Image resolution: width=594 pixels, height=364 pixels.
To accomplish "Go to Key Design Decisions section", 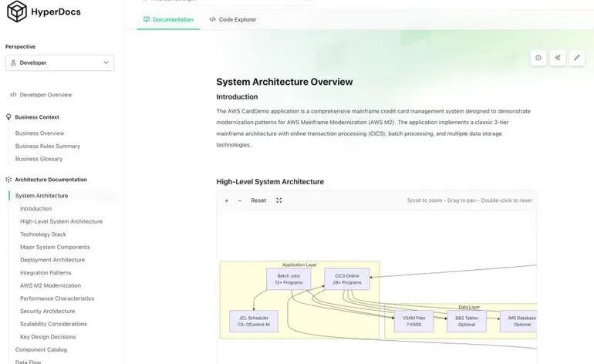I will click(x=48, y=337).
